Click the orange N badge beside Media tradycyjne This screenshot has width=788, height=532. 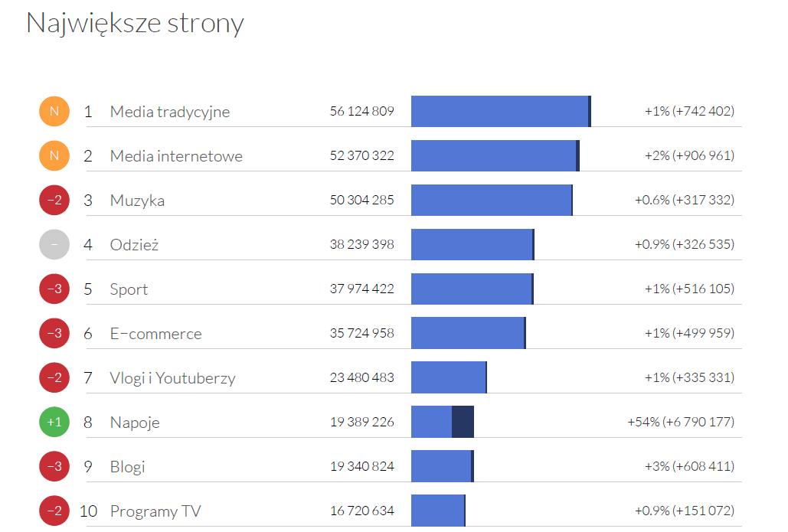[54, 112]
